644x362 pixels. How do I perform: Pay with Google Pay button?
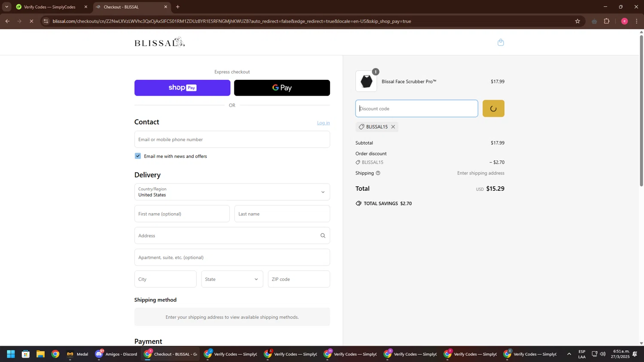pos(282,88)
